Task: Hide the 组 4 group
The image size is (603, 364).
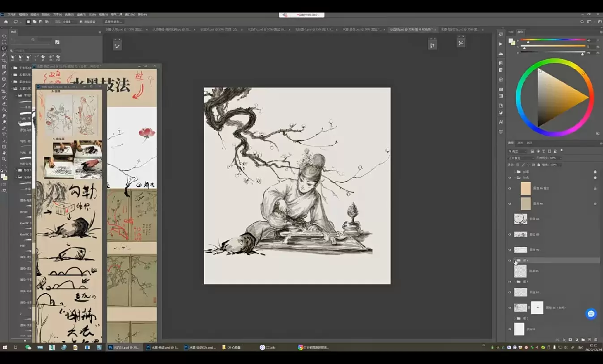Action: 509,260
